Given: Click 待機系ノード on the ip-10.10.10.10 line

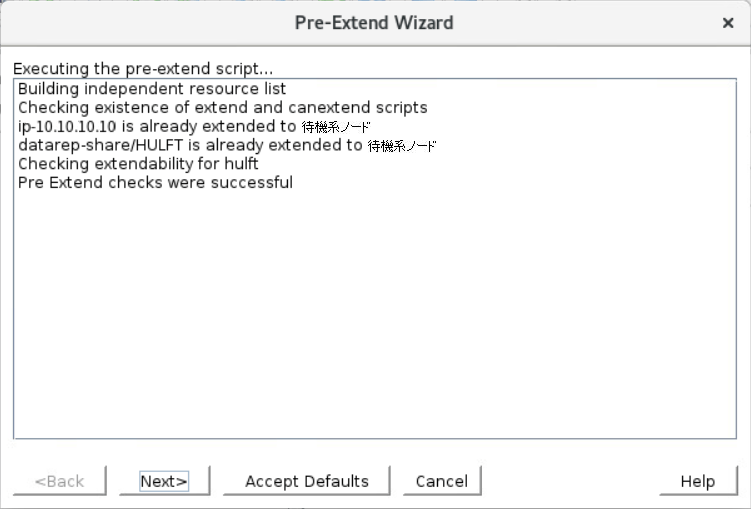Looking at the screenshot, I should pyautogui.click(x=336, y=127).
